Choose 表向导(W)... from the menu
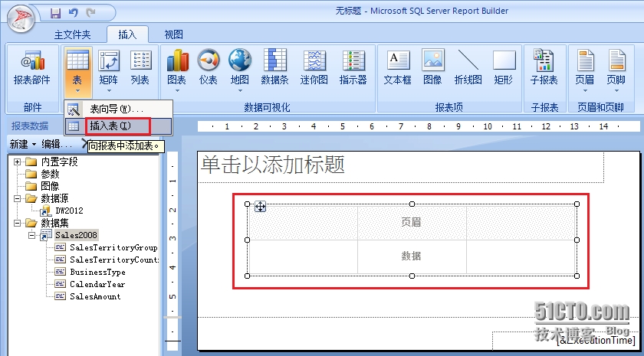The width and height of the screenshot is (644, 356). [x=118, y=109]
